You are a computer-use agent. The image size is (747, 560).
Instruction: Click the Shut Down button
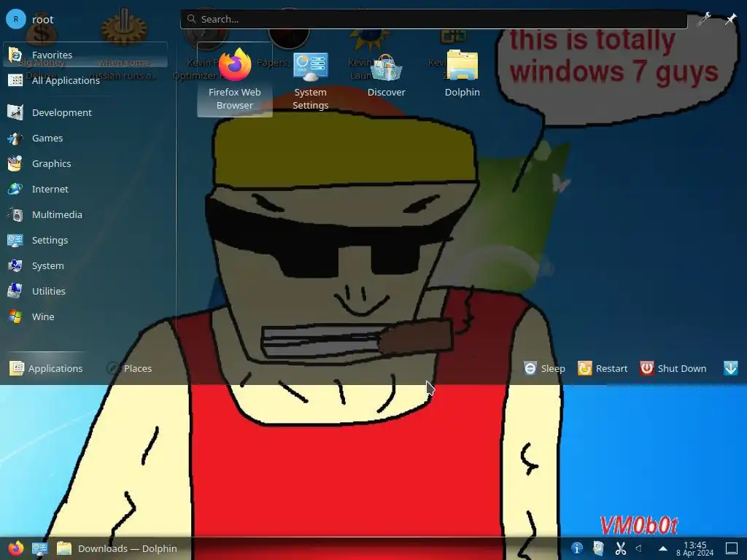tap(673, 368)
